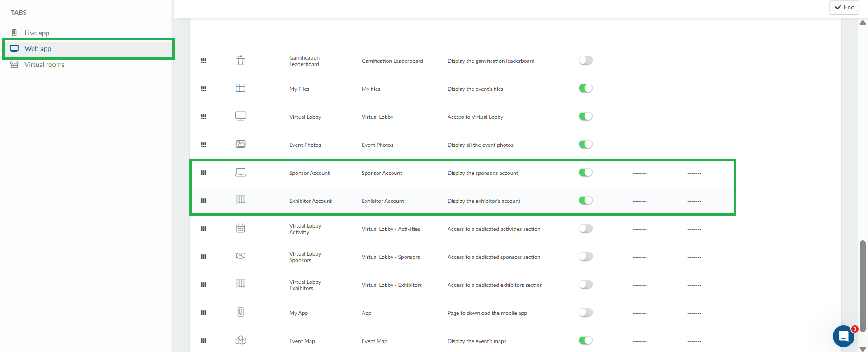Screen dimensions: 868x352
Task: Click the Event Photos picture icon
Action: (241, 144)
